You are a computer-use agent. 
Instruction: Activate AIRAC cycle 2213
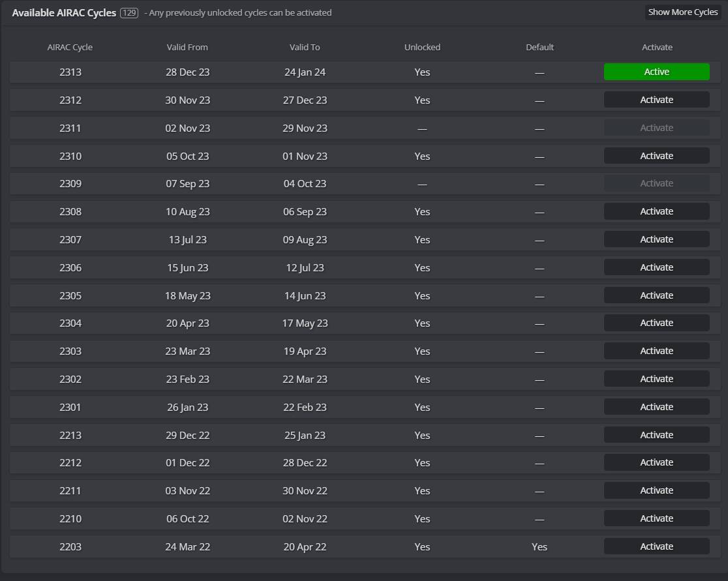pos(656,435)
